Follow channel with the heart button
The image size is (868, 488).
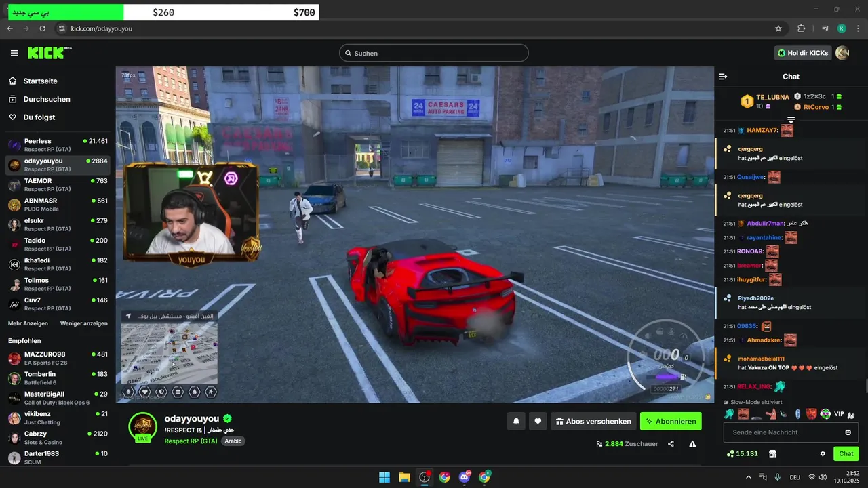(x=538, y=421)
